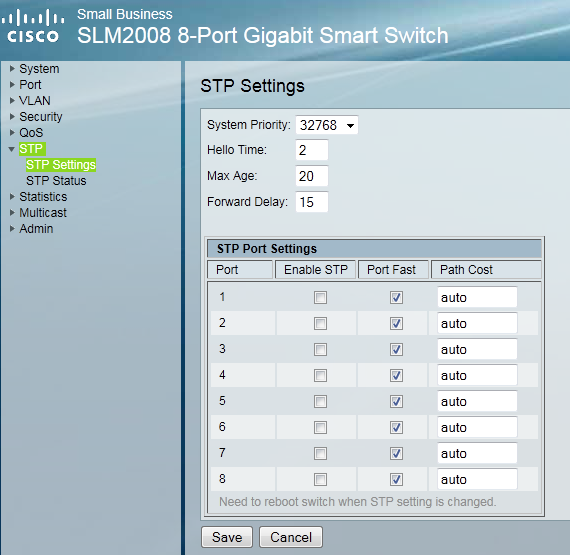Expand the VLAN menu arrow

(x=12, y=100)
